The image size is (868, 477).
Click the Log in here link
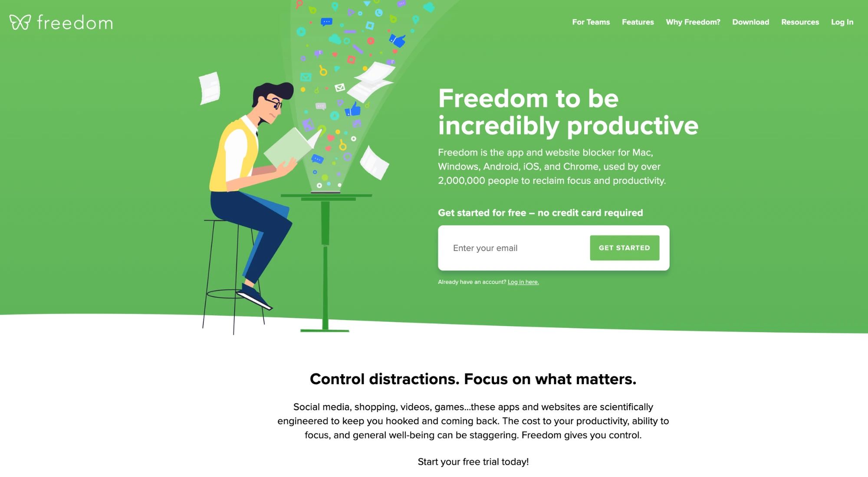[x=523, y=281]
